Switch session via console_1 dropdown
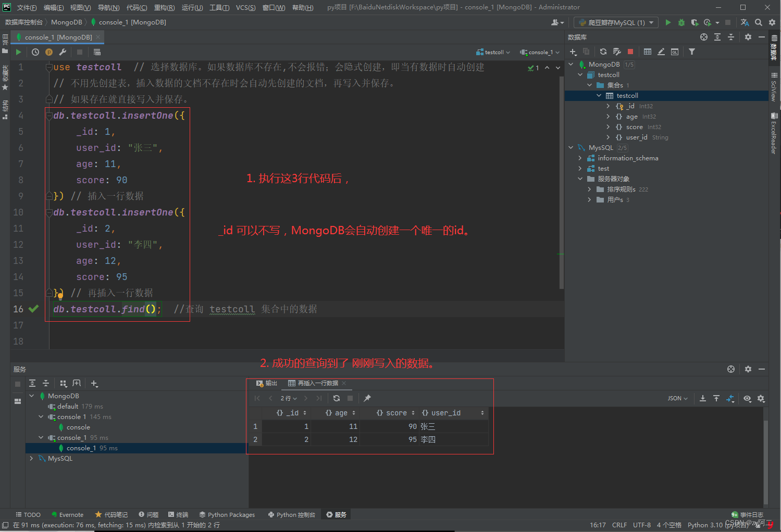 point(540,52)
